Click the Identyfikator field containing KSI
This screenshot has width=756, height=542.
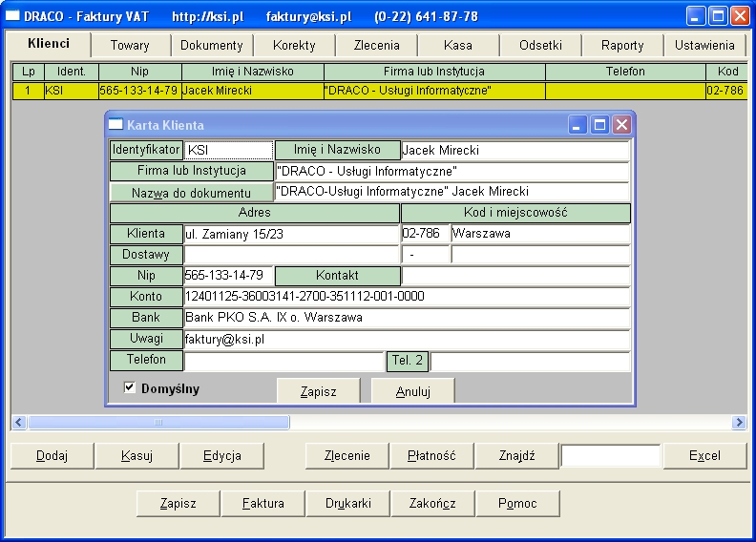228,150
